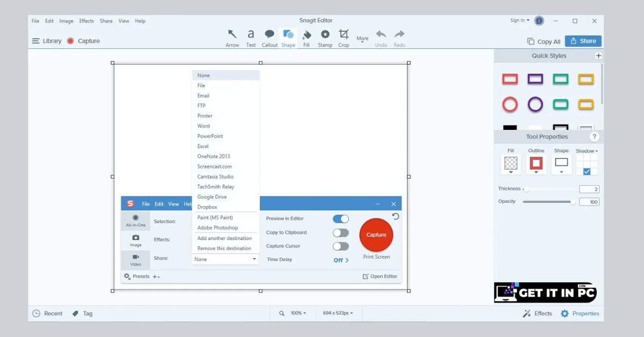This screenshot has height=337, width=644.
Task: Toggle Capture Cursor switch
Action: coord(341,246)
